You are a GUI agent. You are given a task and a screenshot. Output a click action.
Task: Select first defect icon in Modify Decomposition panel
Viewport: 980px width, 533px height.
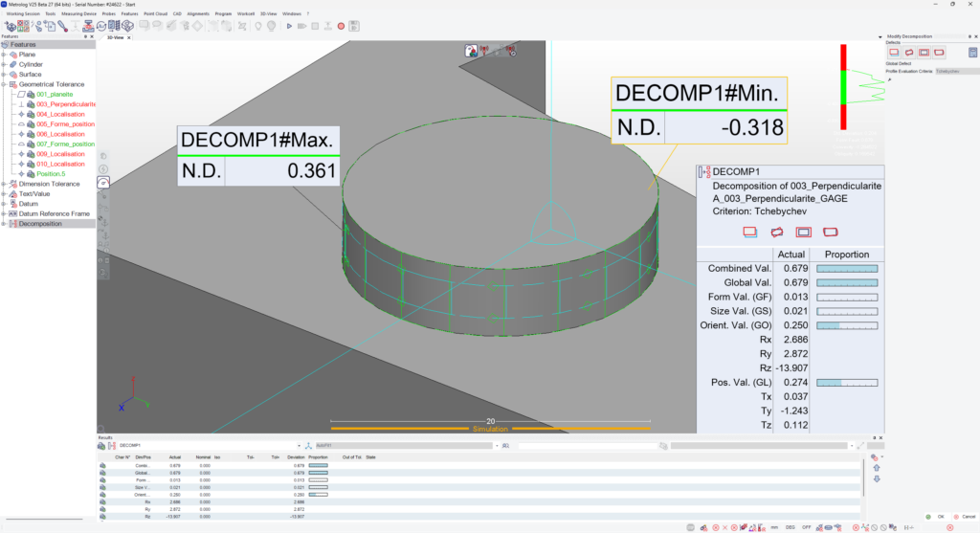click(895, 53)
